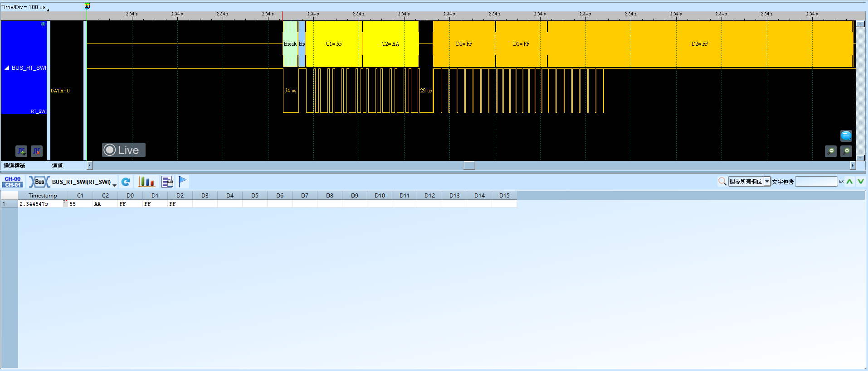Click the horizontal waveform scrollbar thumb
The width and height of the screenshot is (868, 371).
tap(469, 165)
